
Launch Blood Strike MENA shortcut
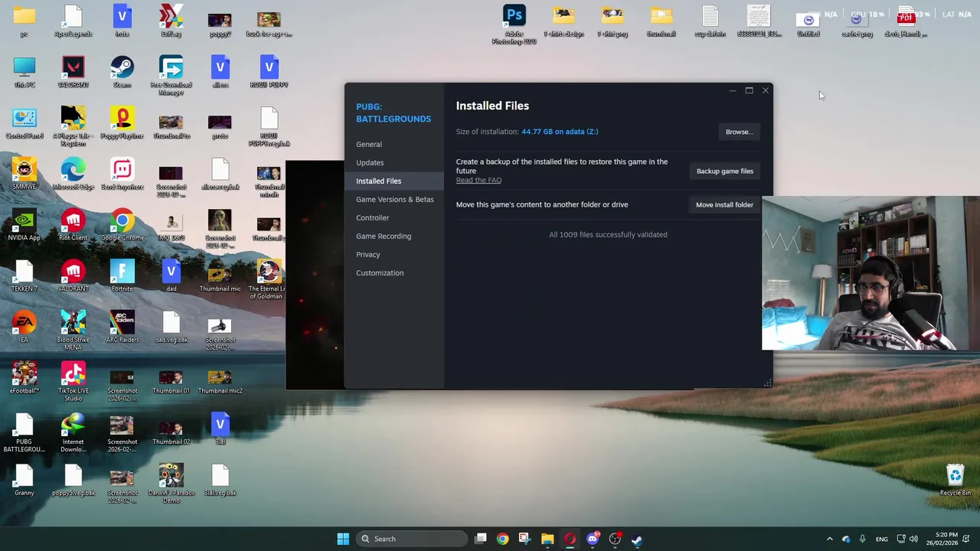click(73, 331)
